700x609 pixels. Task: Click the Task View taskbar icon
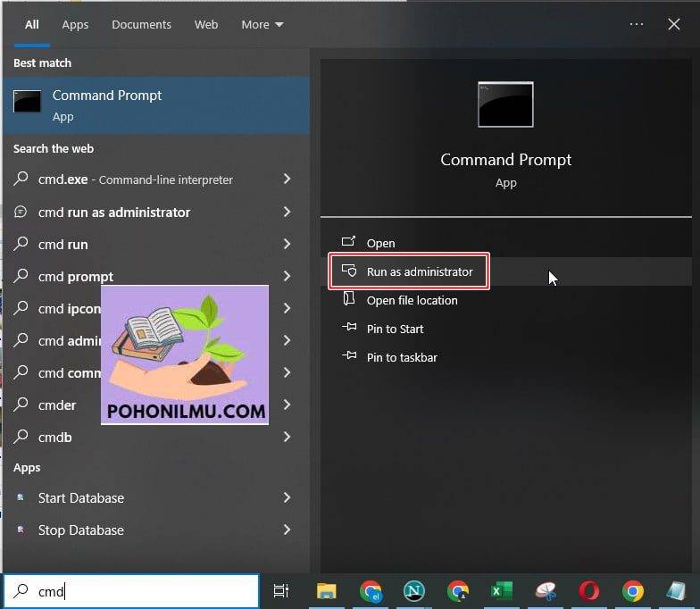click(280, 591)
